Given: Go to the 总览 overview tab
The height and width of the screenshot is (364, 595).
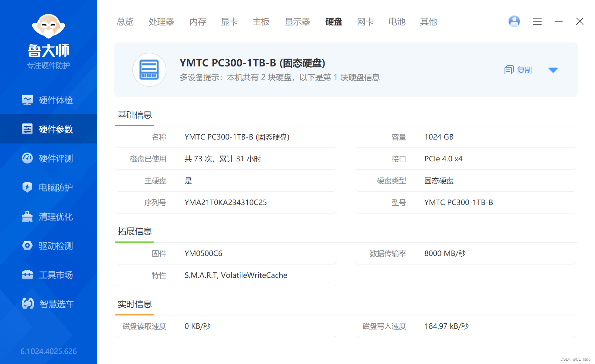Looking at the screenshot, I should 125,22.
